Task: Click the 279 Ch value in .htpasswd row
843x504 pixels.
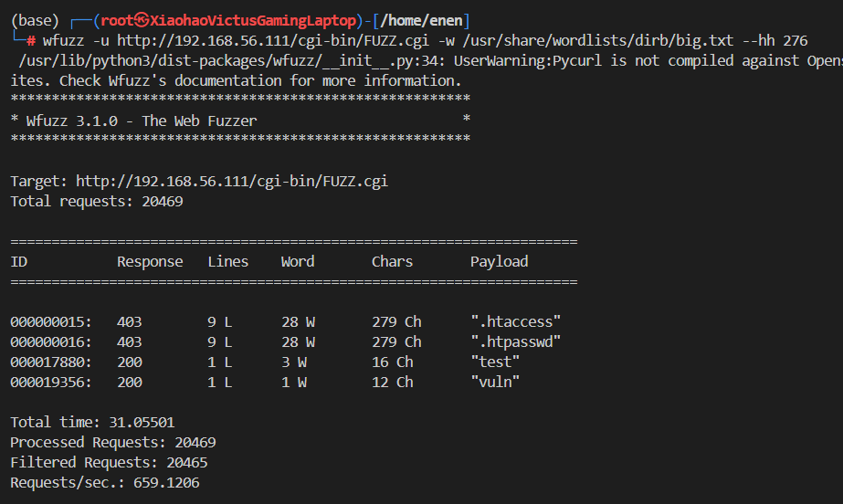Action: coord(396,342)
